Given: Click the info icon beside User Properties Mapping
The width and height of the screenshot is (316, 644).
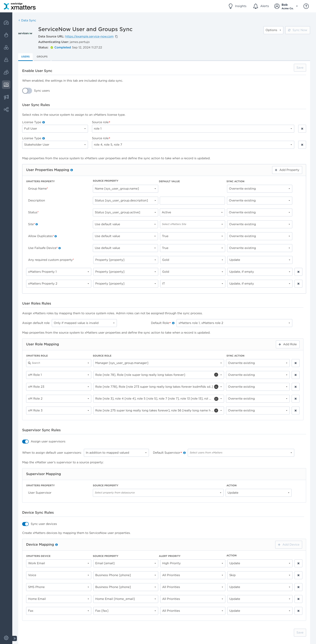Looking at the screenshot, I should [x=72, y=170].
